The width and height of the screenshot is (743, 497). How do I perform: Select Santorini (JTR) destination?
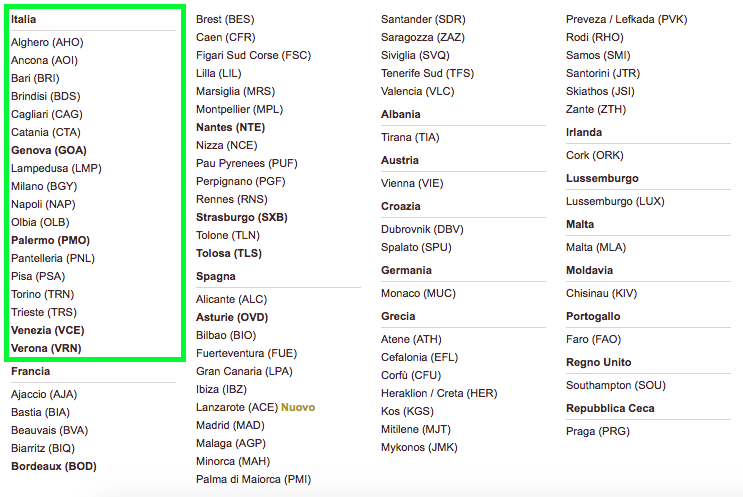click(603, 73)
